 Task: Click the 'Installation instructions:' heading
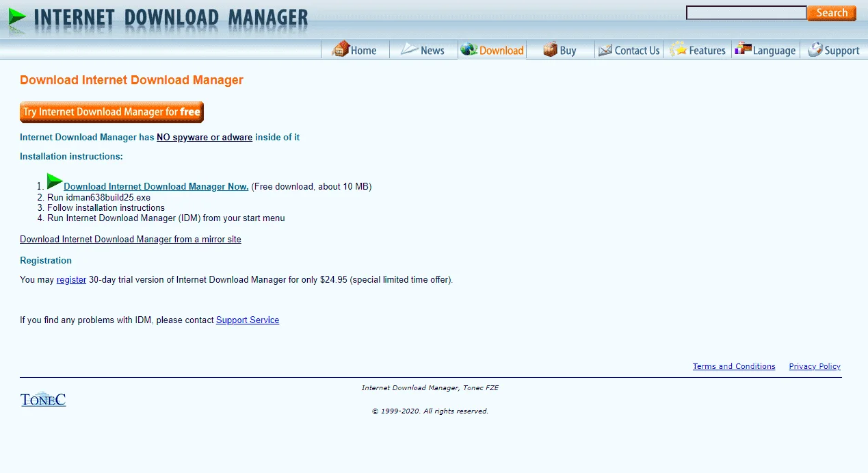click(x=71, y=157)
